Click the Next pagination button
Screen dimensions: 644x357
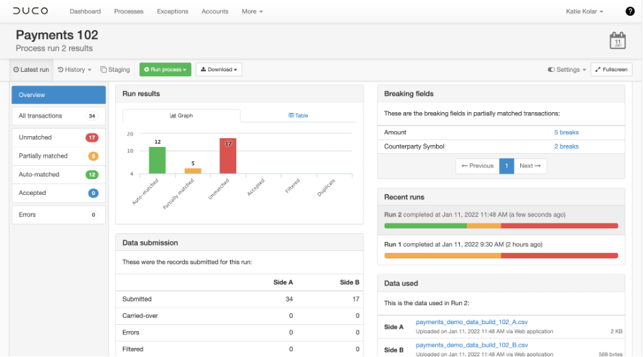[530, 166]
